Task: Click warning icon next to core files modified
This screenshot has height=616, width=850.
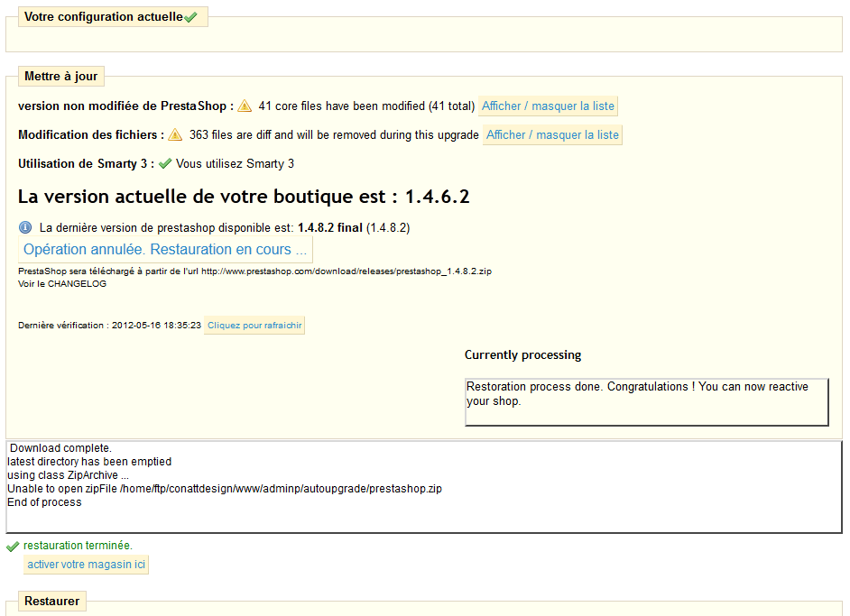Action: (x=245, y=106)
